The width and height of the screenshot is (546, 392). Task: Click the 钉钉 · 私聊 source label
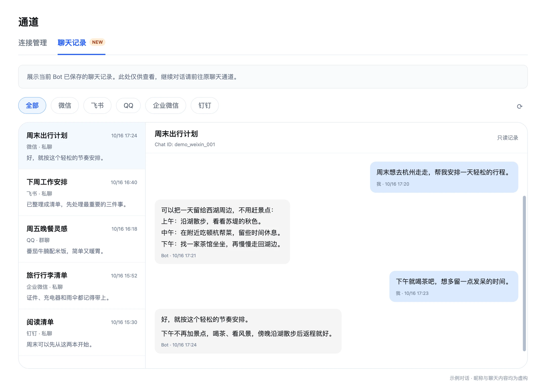[39, 334]
